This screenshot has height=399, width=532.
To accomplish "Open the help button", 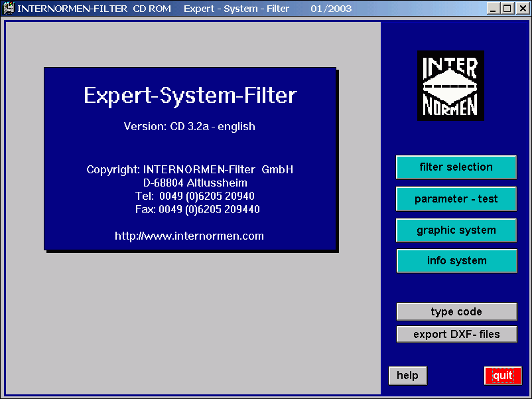I will [407, 376].
